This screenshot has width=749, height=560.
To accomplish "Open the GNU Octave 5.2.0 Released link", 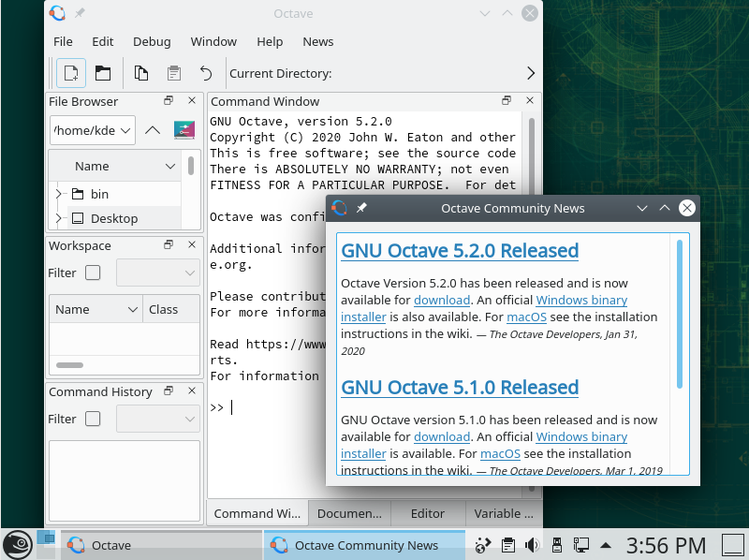I will (x=460, y=251).
